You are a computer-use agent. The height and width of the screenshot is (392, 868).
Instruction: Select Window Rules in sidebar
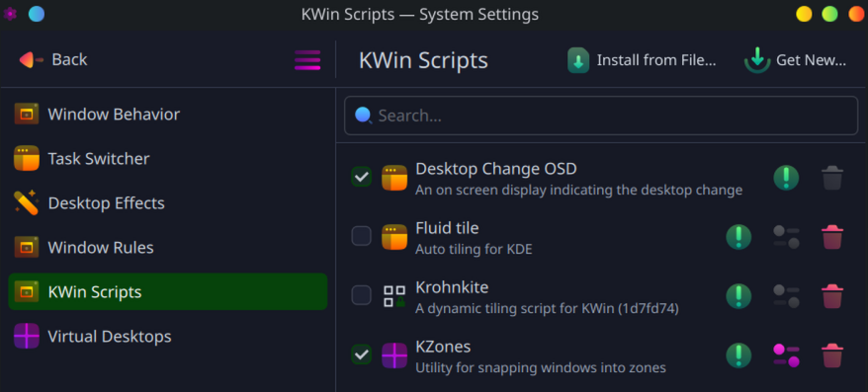pyautogui.click(x=167, y=247)
